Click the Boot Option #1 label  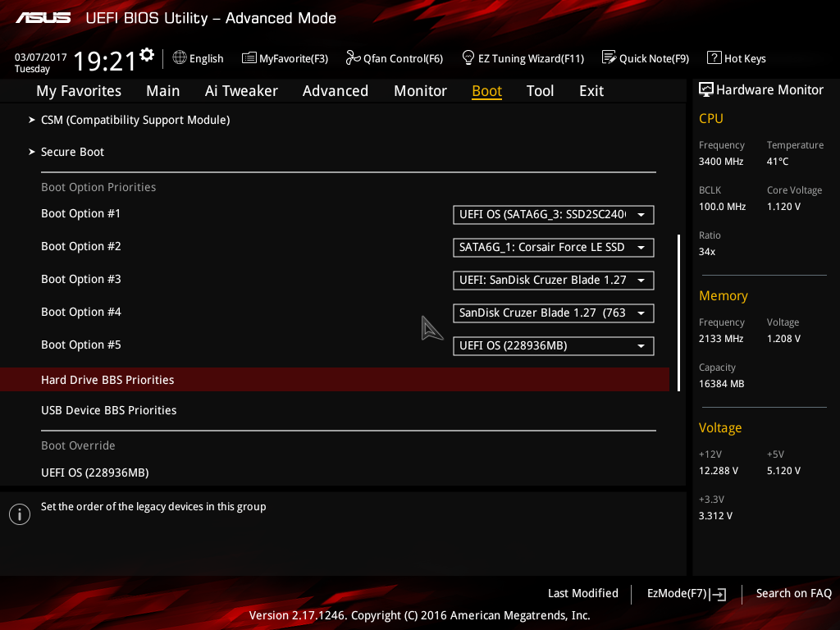click(81, 214)
